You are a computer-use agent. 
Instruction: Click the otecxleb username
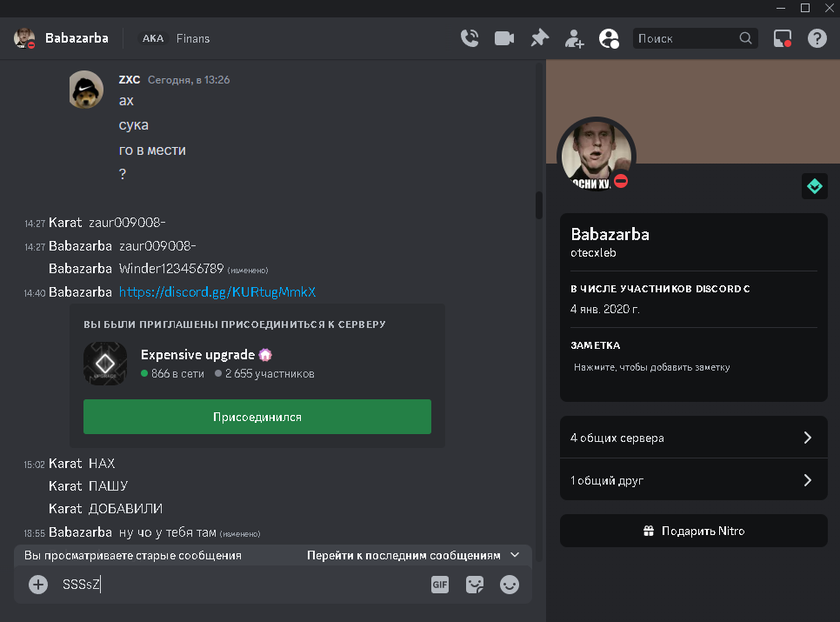click(x=593, y=253)
